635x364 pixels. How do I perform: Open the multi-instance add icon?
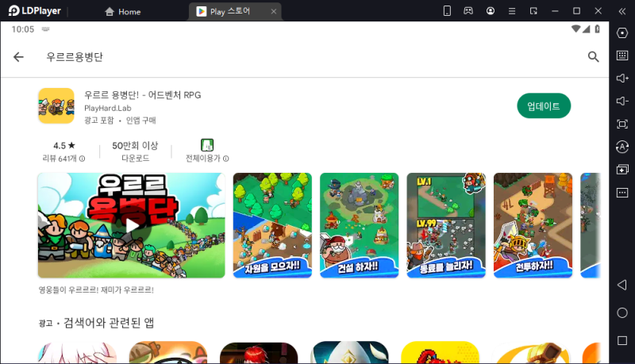622,170
